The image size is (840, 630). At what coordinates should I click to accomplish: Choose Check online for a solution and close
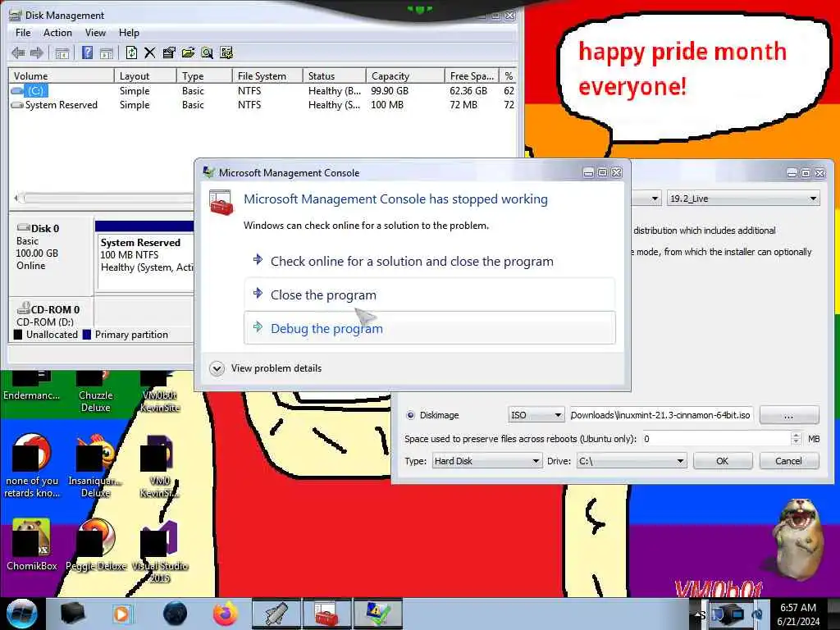tap(430, 262)
